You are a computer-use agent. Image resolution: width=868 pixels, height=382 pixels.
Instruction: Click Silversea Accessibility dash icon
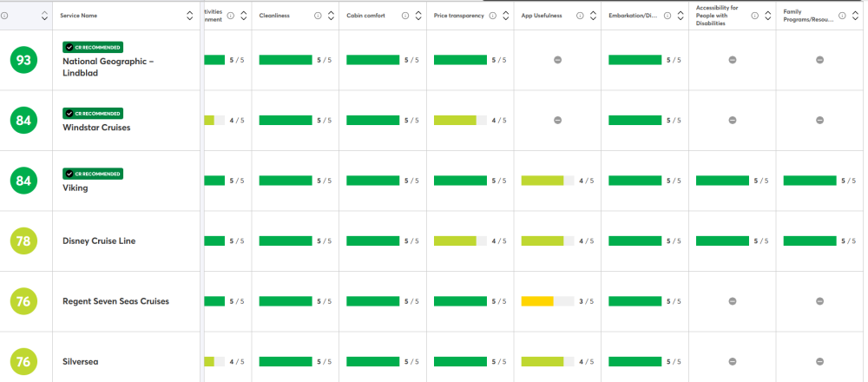[x=733, y=361]
